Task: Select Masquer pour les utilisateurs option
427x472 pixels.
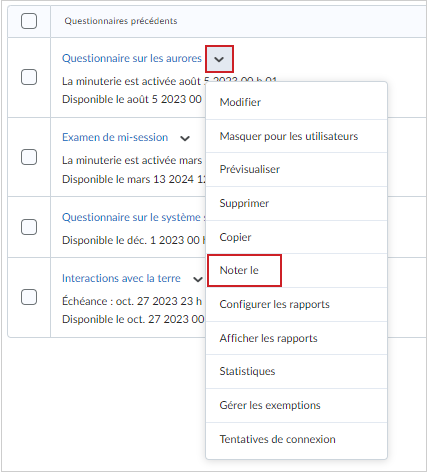Action: coord(296,136)
